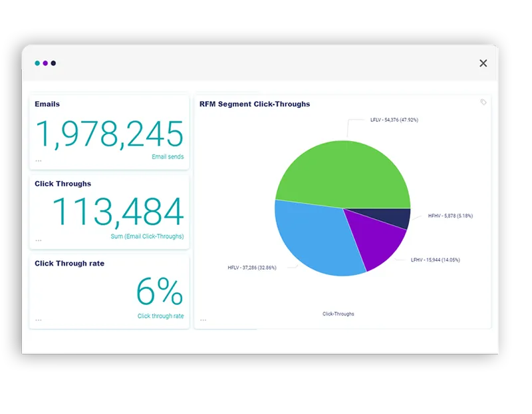Image resolution: width=532 pixels, height=414 pixels.
Task: Click the 'Click Throughs' card title
Action: click(63, 184)
